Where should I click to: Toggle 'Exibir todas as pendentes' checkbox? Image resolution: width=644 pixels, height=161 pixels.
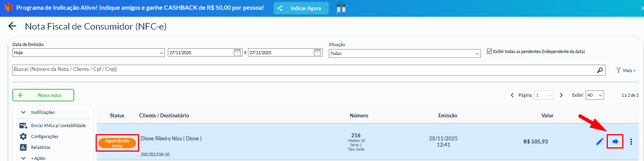tap(489, 51)
